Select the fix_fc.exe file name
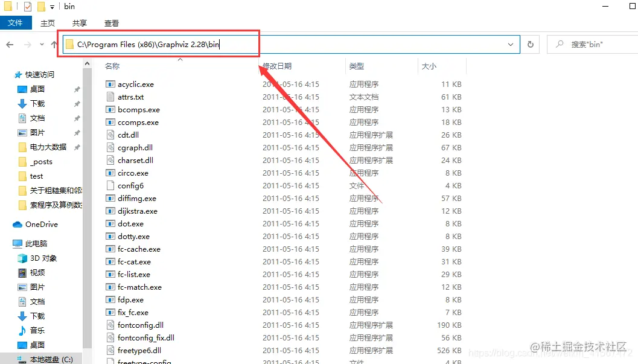Viewport: 638px width, 364px height. [133, 312]
